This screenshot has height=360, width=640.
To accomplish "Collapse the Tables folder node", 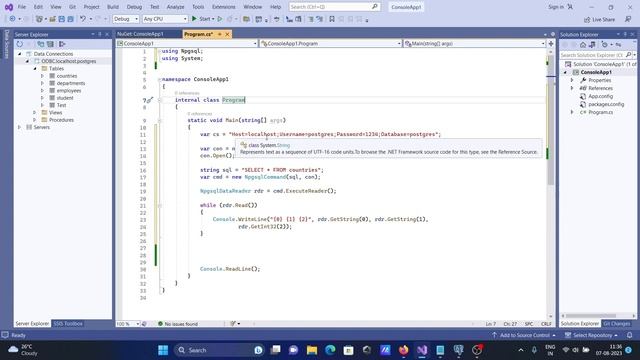I will (x=35, y=69).
